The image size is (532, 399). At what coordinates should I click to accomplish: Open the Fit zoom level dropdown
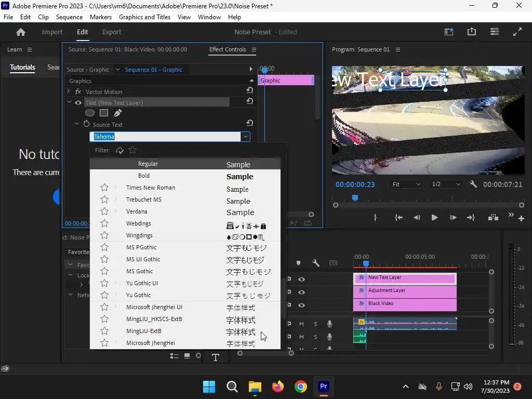pos(406,184)
